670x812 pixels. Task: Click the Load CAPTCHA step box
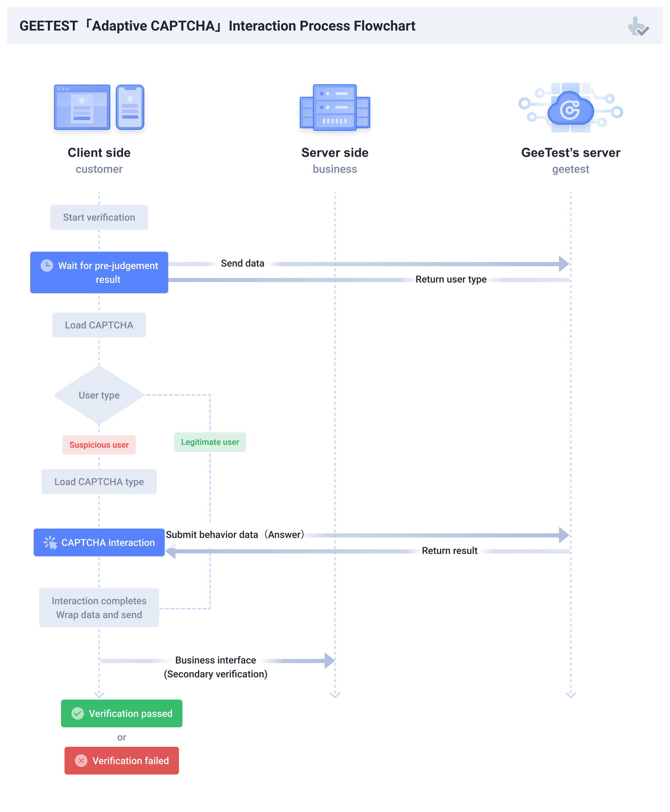[x=99, y=325]
